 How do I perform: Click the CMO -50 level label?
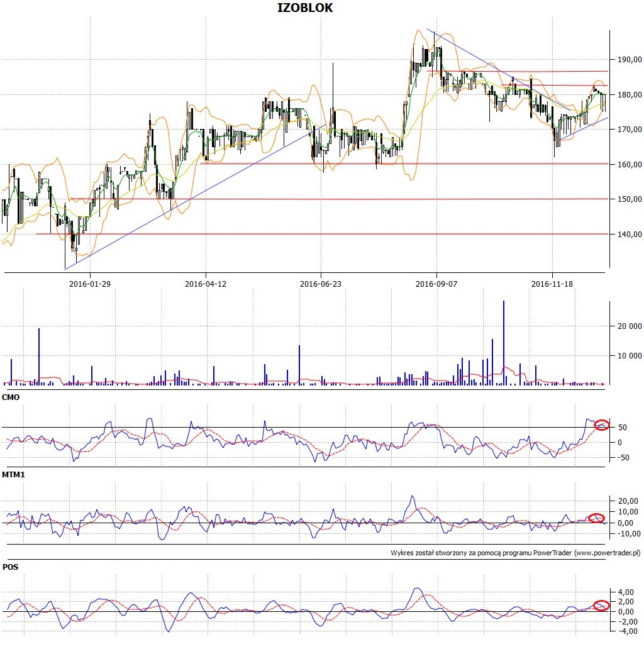coord(623,458)
